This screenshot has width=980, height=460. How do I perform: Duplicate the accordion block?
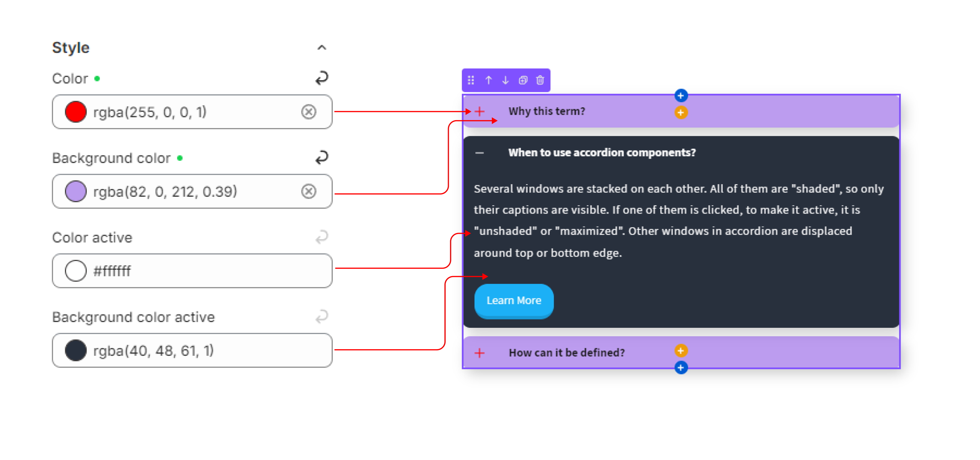(x=523, y=80)
